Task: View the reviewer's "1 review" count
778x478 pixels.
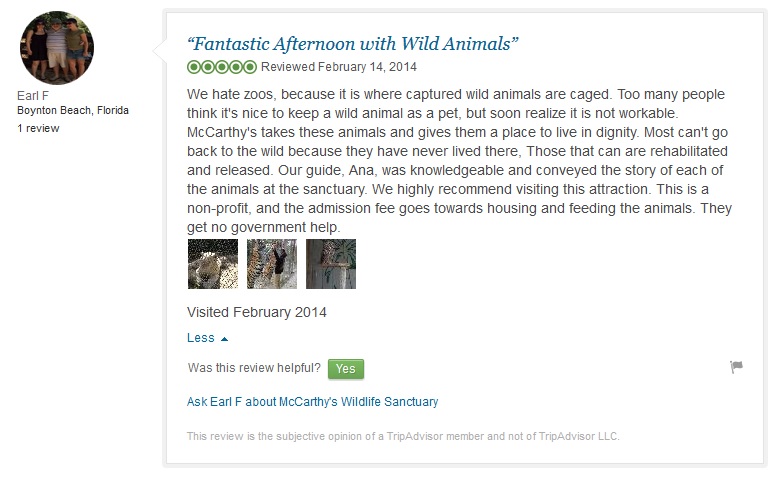Action: [38, 129]
